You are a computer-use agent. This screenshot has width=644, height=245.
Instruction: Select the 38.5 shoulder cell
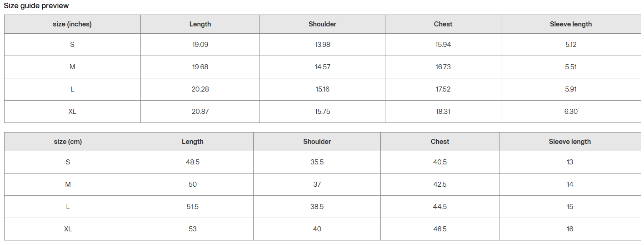coord(317,207)
